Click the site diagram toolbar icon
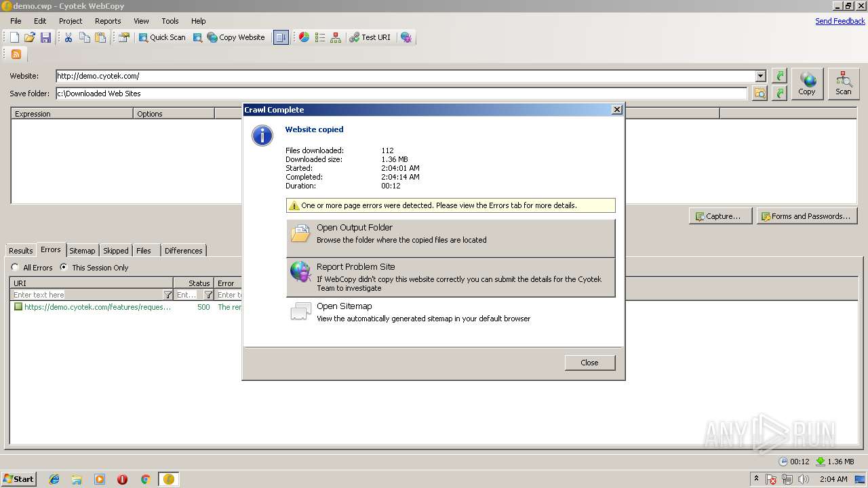 click(x=336, y=37)
